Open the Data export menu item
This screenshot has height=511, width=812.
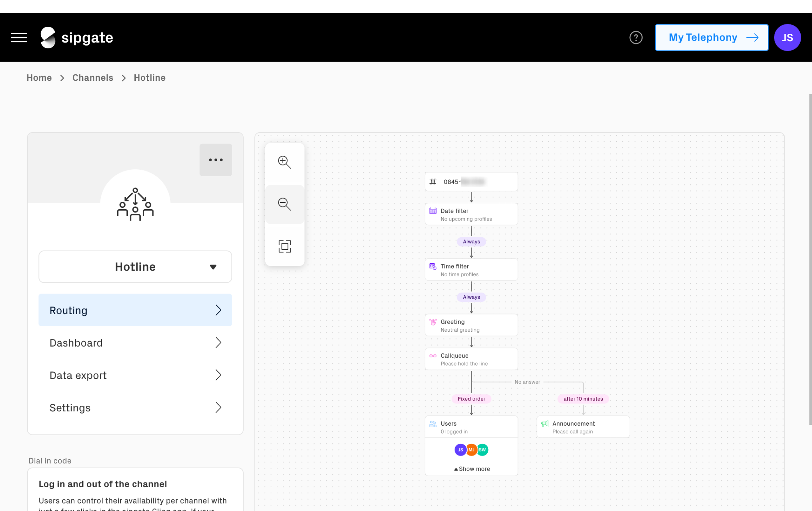tap(135, 375)
